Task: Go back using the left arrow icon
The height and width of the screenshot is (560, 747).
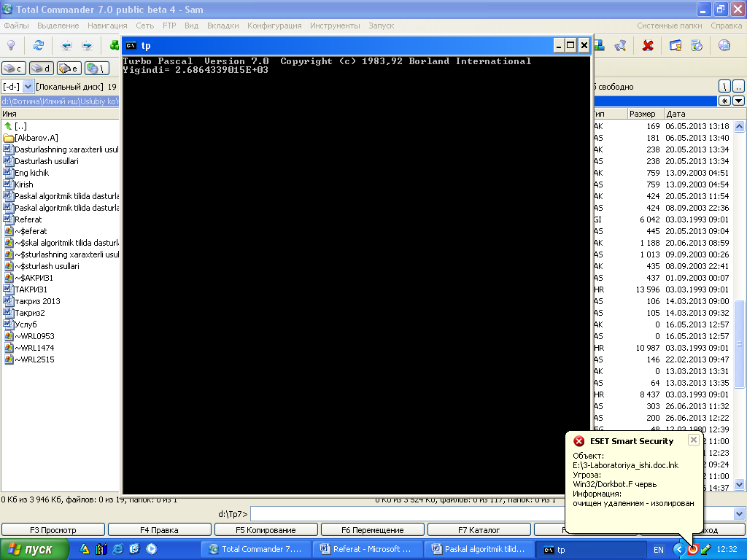Action: [x=66, y=45]
